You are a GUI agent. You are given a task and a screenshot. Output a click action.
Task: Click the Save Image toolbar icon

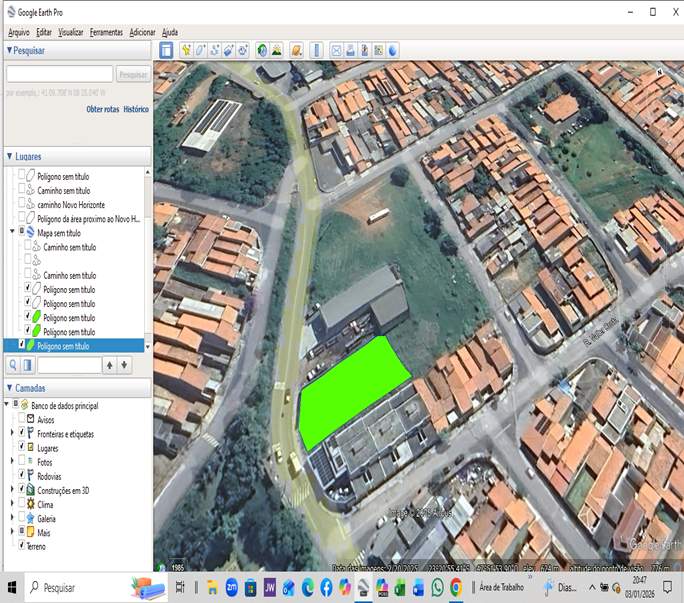(364, 50)
